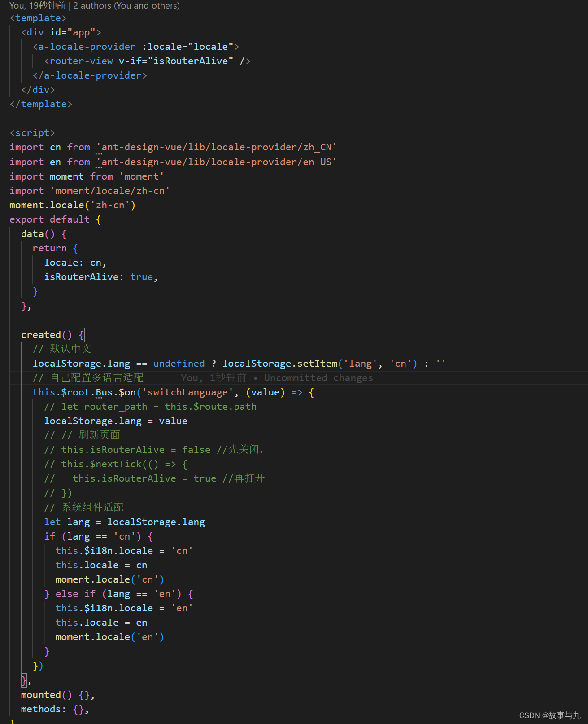
Task: Click the let lang = localStorage.lang line
Action: click(x=124, y=522)
